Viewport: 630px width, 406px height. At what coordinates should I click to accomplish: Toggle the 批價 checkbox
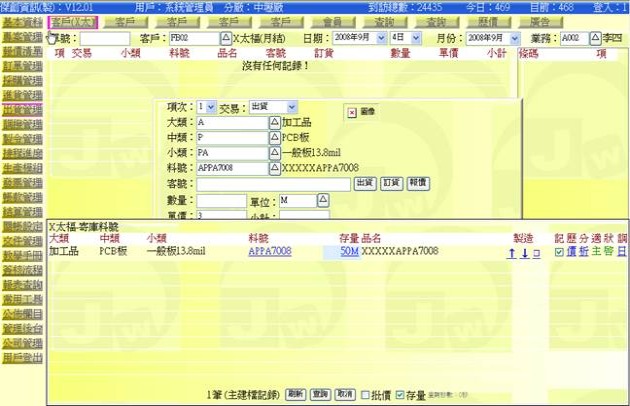pyautogui.click(x=367, y=394)
